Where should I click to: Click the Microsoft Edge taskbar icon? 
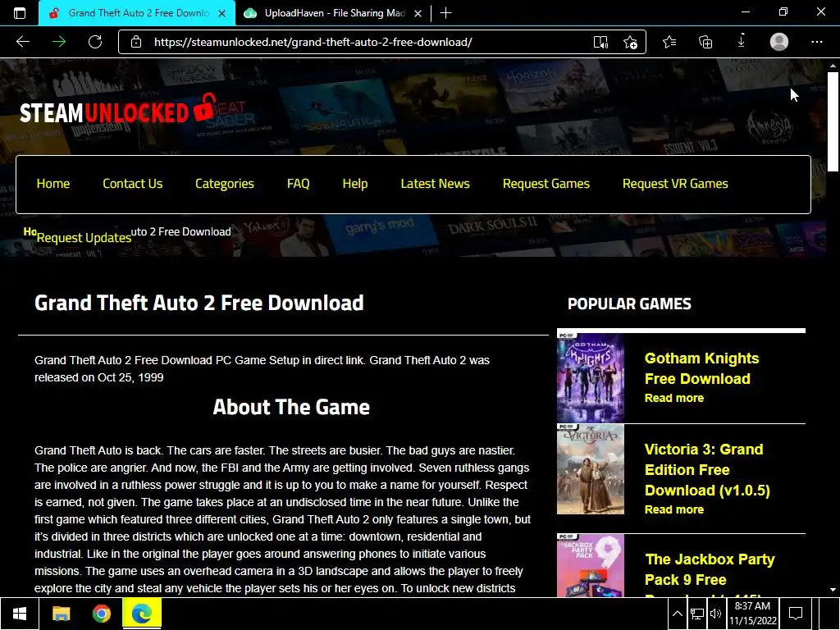pyautogui.click(x=141, y=614)
